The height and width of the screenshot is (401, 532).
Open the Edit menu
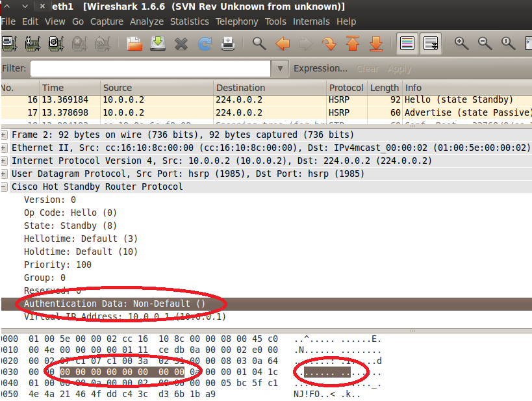point(30,21)
